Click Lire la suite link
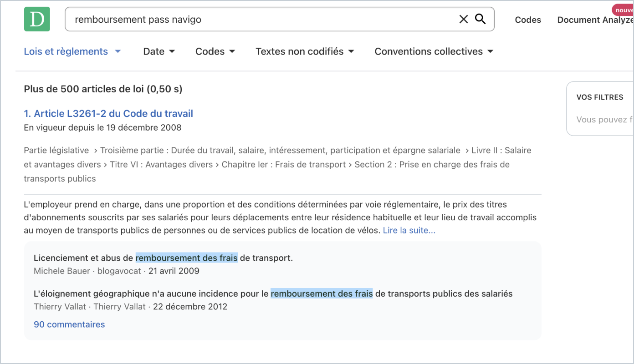 click(x=409, y=230)
